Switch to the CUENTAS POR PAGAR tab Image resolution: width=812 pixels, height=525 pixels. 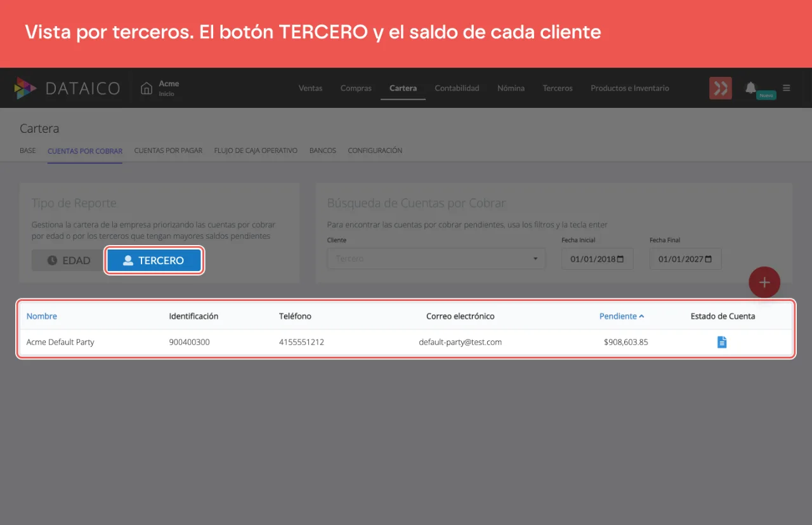[168, 150]
